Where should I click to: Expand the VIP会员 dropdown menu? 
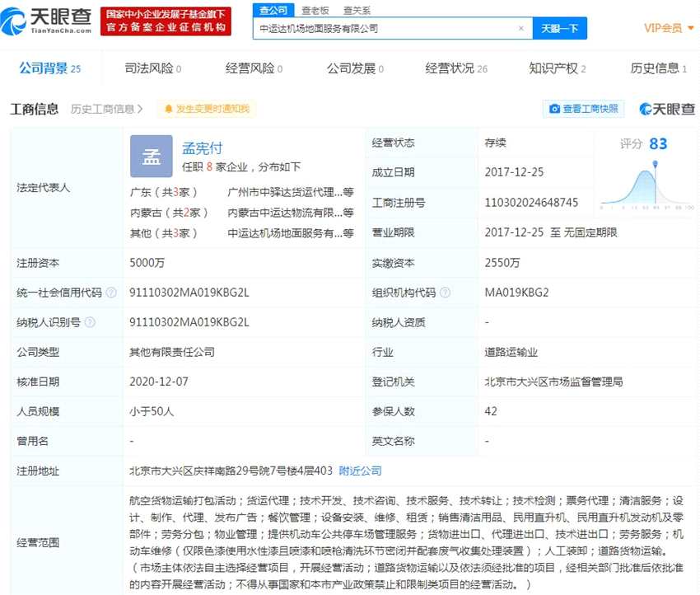(669, 28)
